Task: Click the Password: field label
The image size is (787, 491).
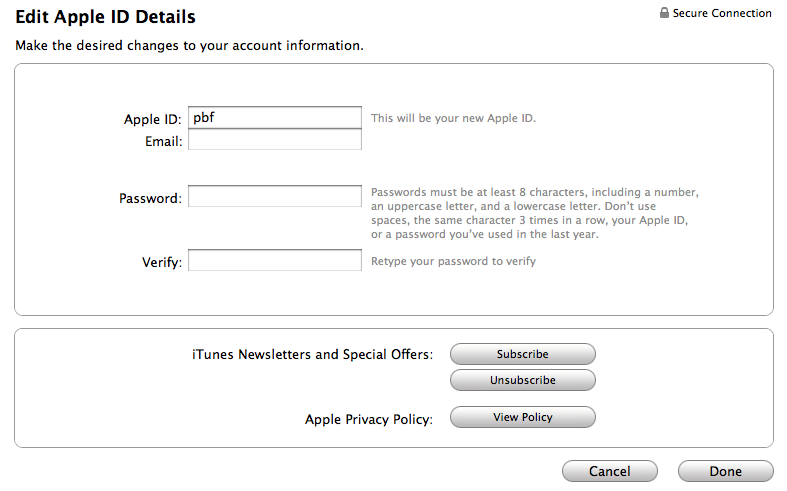Action: pyautogui.click(x=150, y=198)
